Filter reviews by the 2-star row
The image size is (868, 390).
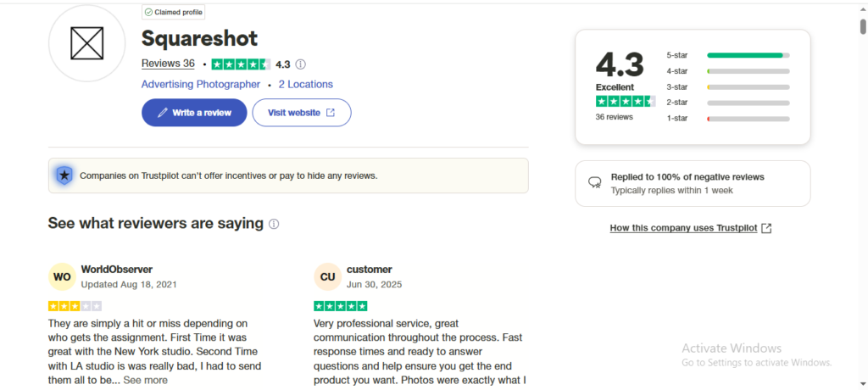tap(728, 103)
